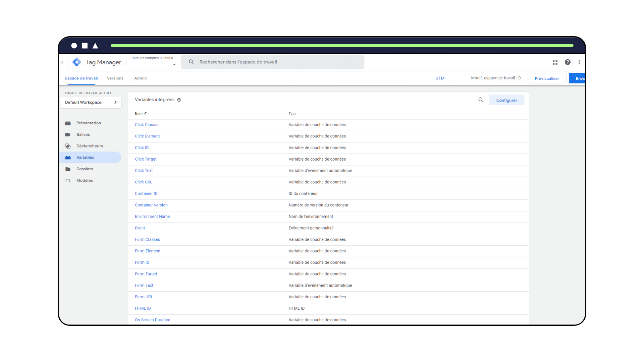Click the back arrow icon
Viewport: 644px width, 362px height.
[63, 62]
